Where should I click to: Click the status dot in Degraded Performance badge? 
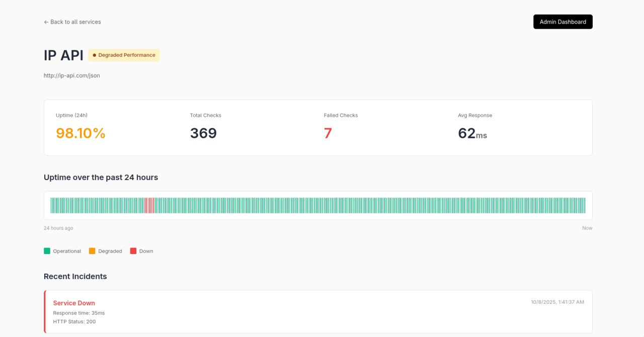tap(95, 55)
